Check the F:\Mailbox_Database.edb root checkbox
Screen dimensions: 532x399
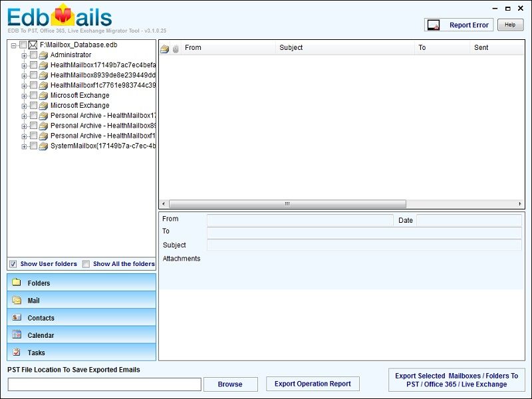coord(23,45)
